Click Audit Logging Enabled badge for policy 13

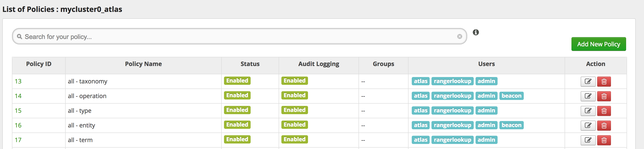point(294,81)
